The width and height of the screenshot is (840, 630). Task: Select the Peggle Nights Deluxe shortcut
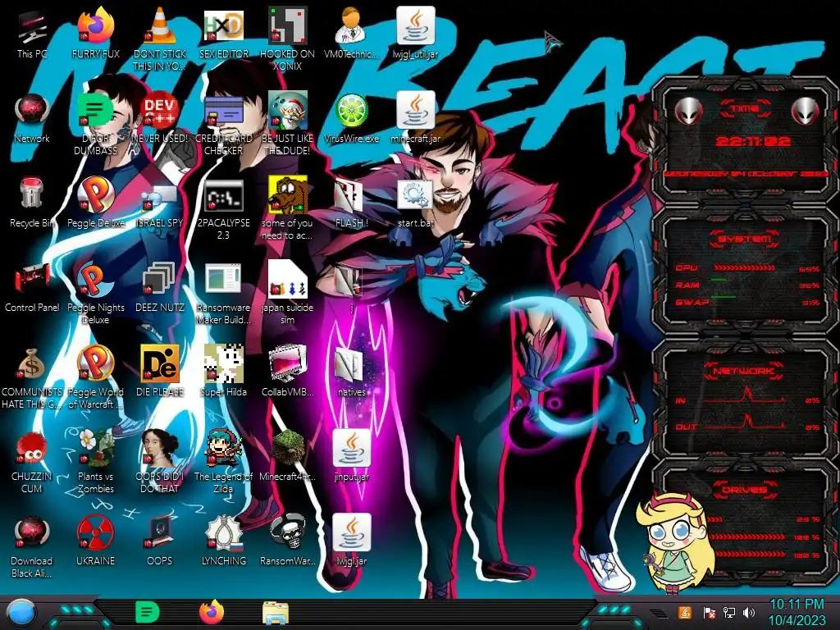[x=96, y=281]
